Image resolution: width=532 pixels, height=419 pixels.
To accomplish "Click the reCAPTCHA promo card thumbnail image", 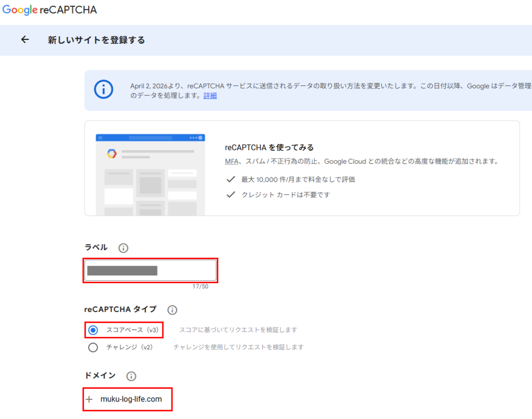I will 150,174.
